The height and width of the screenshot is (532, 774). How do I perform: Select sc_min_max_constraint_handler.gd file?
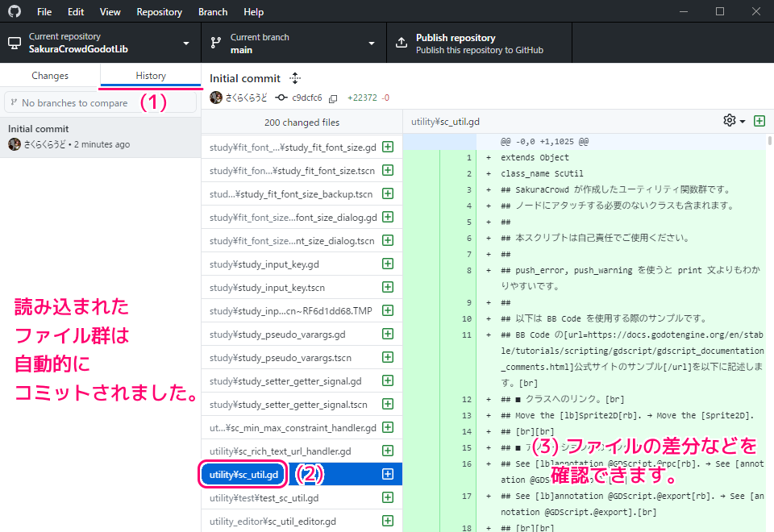302,427
